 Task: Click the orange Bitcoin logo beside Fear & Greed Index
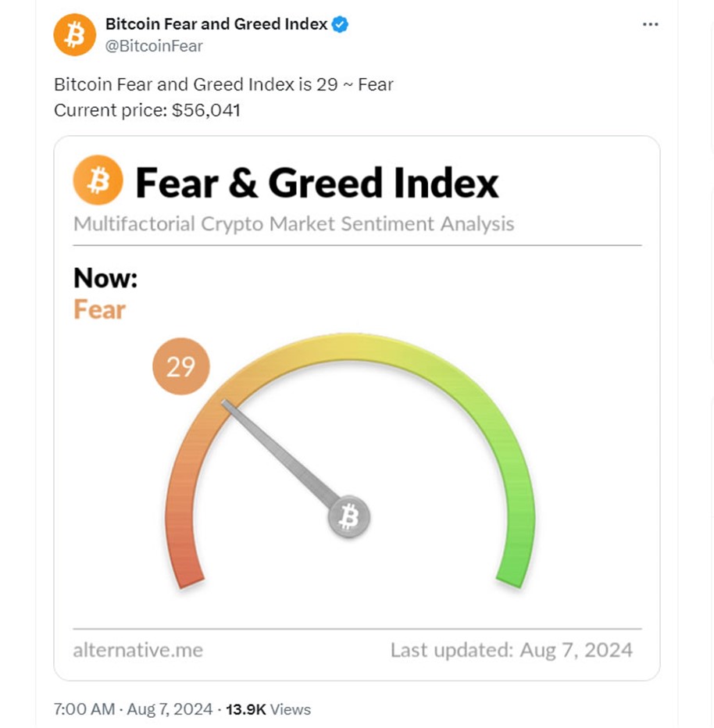point(98,180)
